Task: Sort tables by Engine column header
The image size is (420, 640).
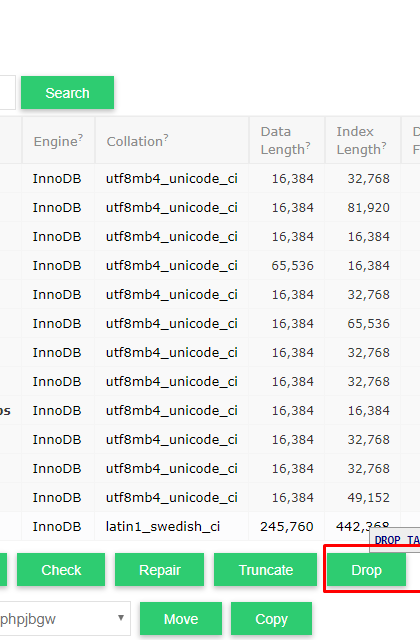Action: click(x=56, y=141)
